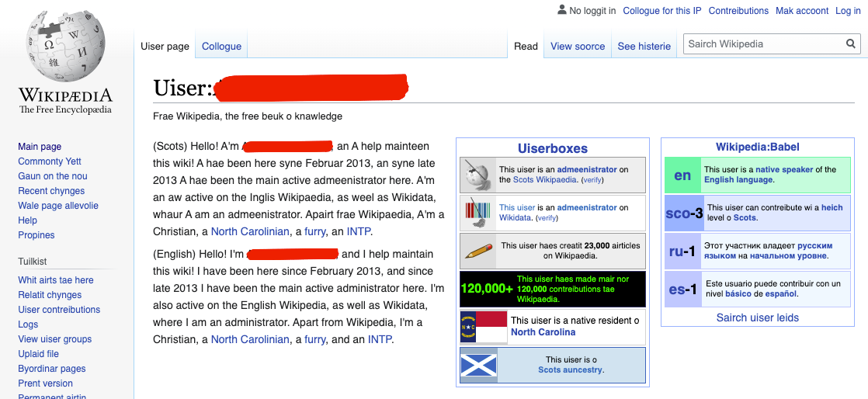Click Wikidata link in admeenistrator userbox

click(x=516, y=217)
